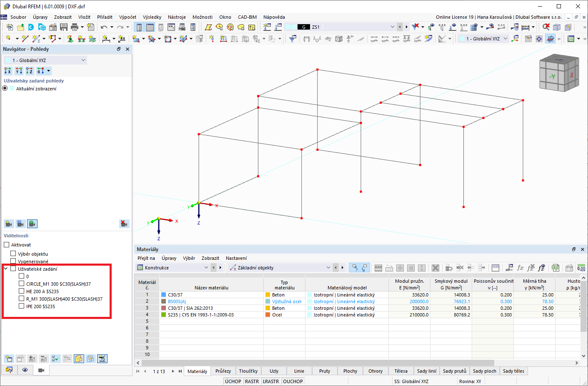
Task: Click the view cube in the viewport
Action: tap(559, 73)
